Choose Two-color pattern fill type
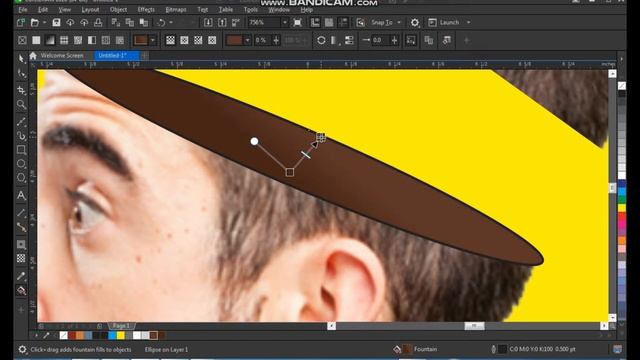The height and width of the screenshot is (360, 640). [x=92, y=40]
